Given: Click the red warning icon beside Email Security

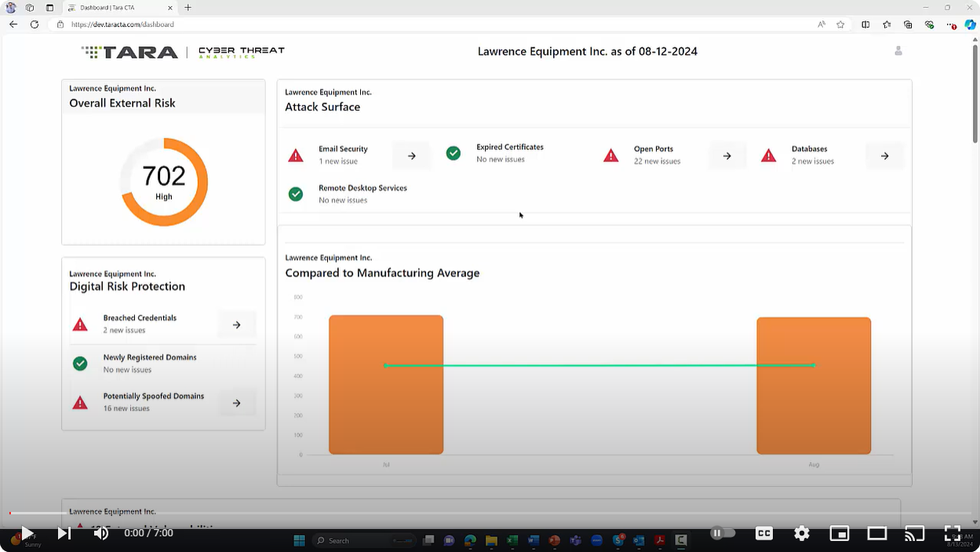Looking at the screenshot, I should [296, 155].
